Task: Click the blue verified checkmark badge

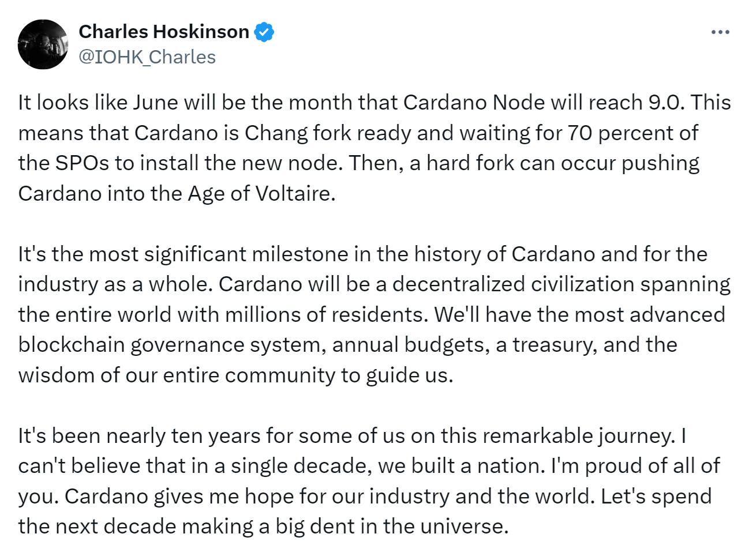Action: (264, 32)
